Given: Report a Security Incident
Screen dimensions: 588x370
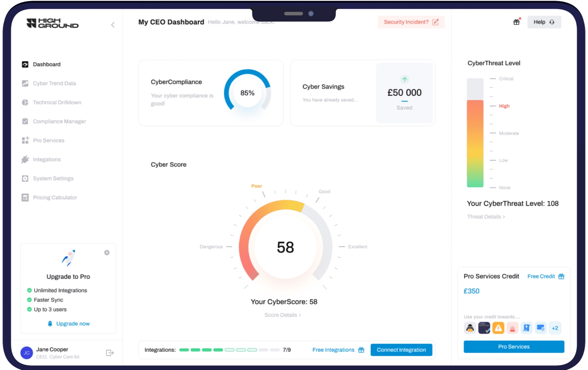Looking at the screenshot, I should [411, 22].
